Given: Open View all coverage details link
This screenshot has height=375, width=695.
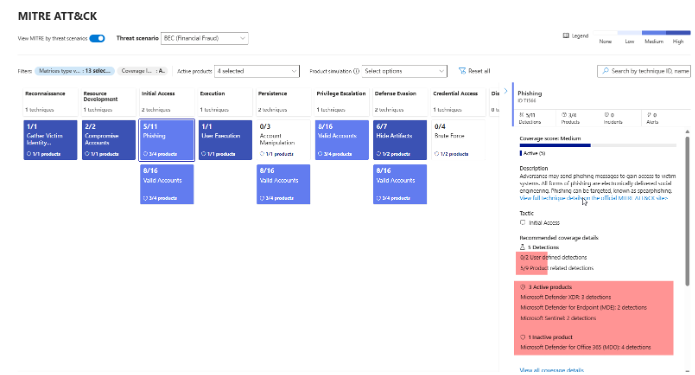Looking at the screenshot, I should (x=551, y=370).
